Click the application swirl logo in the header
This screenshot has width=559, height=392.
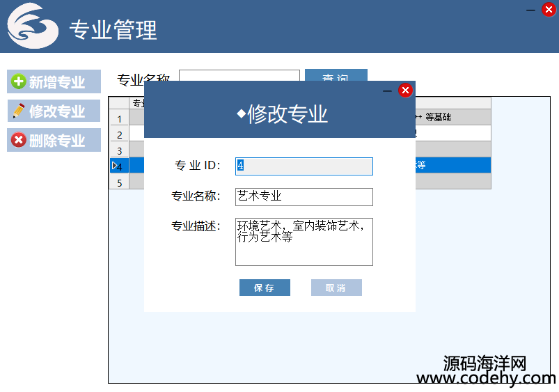tap(33, 26)
